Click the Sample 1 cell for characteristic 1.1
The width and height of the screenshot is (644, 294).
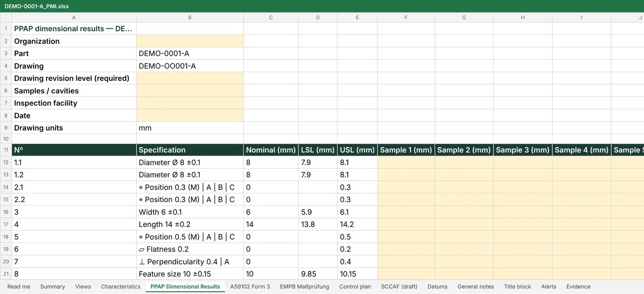pos(406,162)
